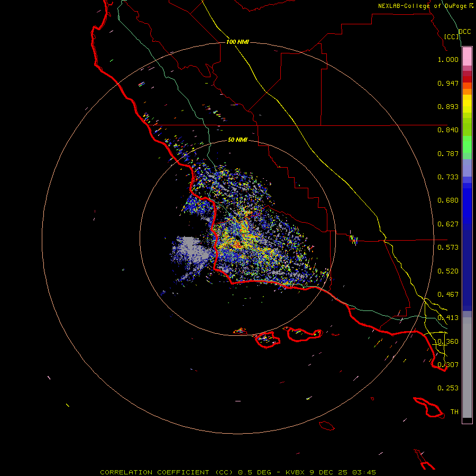Click the 50 NMI range ring label
Viewport: 476px width, 476px height.
pyautogui.click(x=237, y=140)
